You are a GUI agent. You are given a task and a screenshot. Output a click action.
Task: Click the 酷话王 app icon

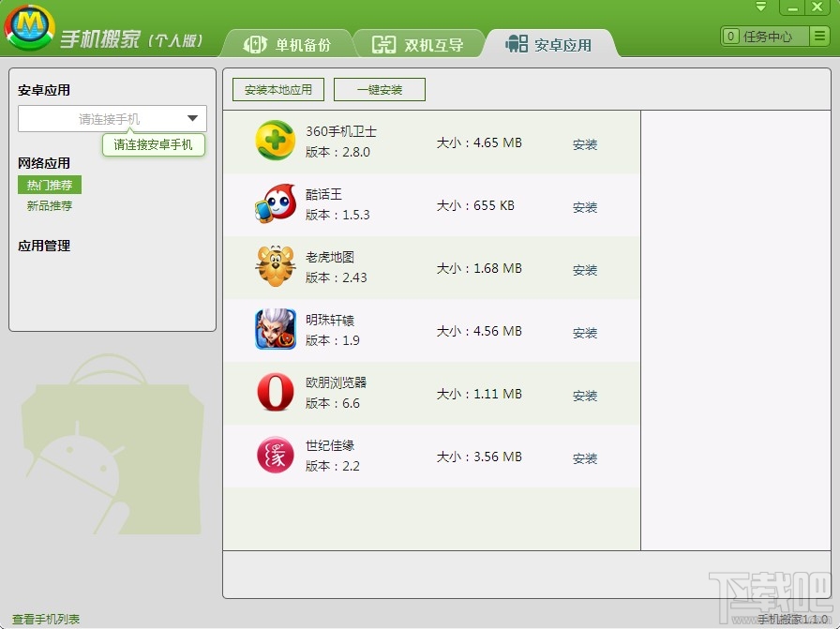tap(275, 203)
